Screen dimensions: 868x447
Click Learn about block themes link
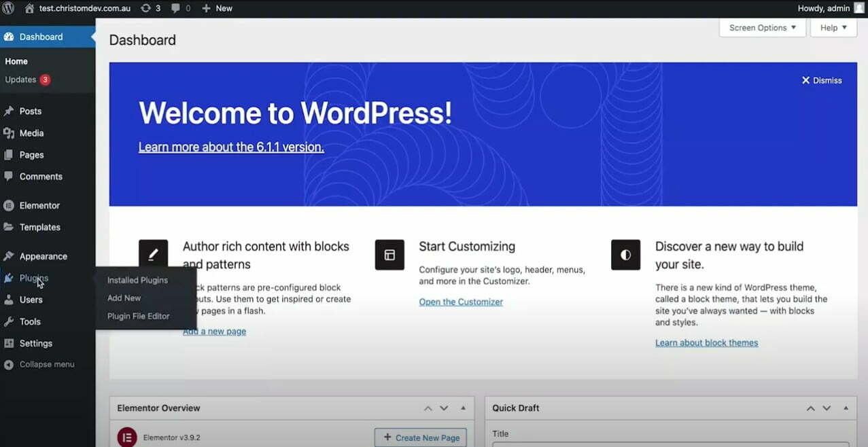[x=707, y=343]
